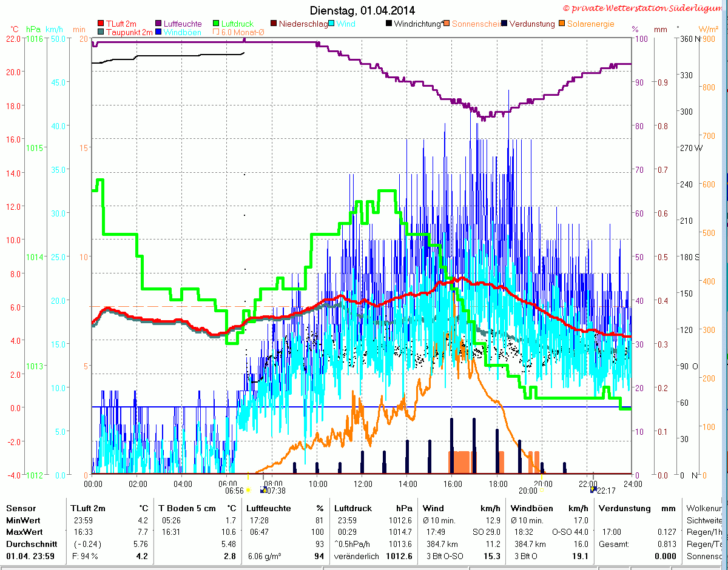
Task: Click the Verdunstung legend label
Action: point(532,24)
